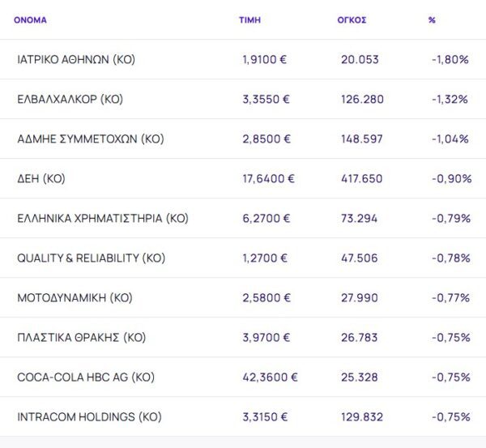Click the -1,80% change value
Screen dimensions: 486x448
[450, 60]
